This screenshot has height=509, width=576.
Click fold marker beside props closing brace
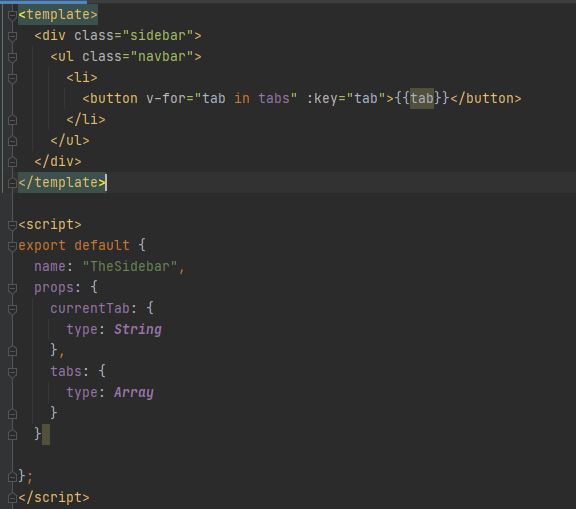pos(12,435)
